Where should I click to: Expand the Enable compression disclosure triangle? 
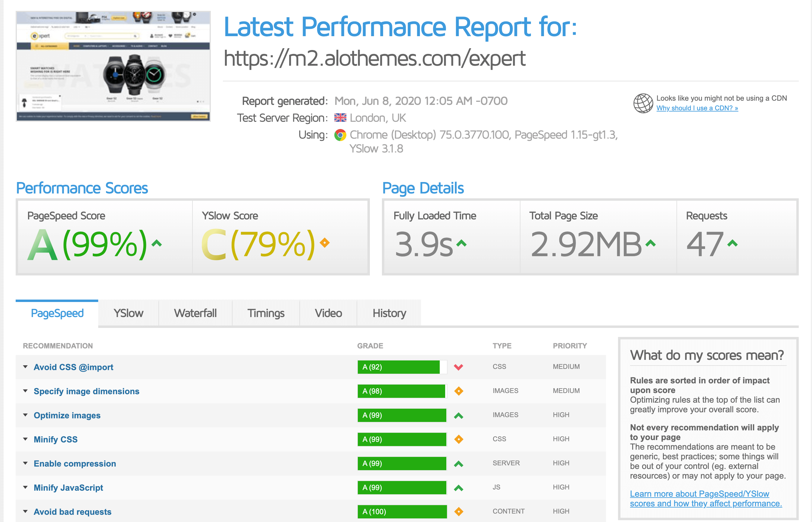(x=25, y=463)
